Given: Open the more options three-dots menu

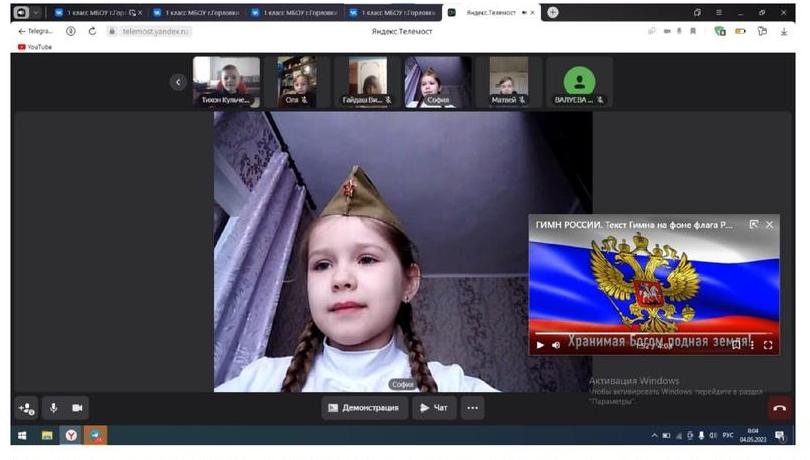Looking at the screenshot, I should 472,408.
